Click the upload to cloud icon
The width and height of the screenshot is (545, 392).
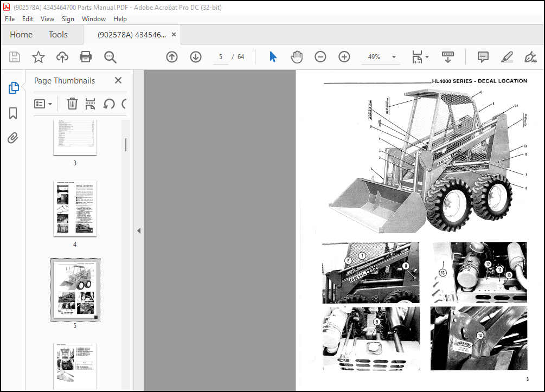[62, 56]
